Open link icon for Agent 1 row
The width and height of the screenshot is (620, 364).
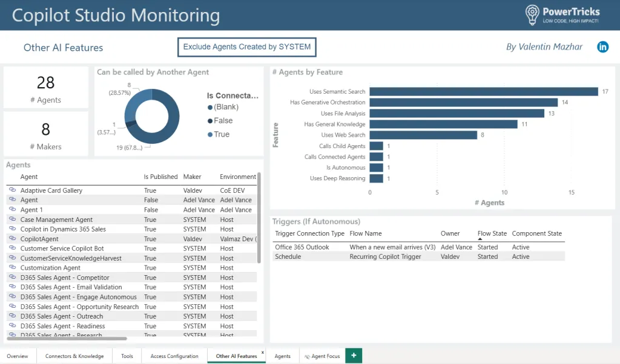12,209
